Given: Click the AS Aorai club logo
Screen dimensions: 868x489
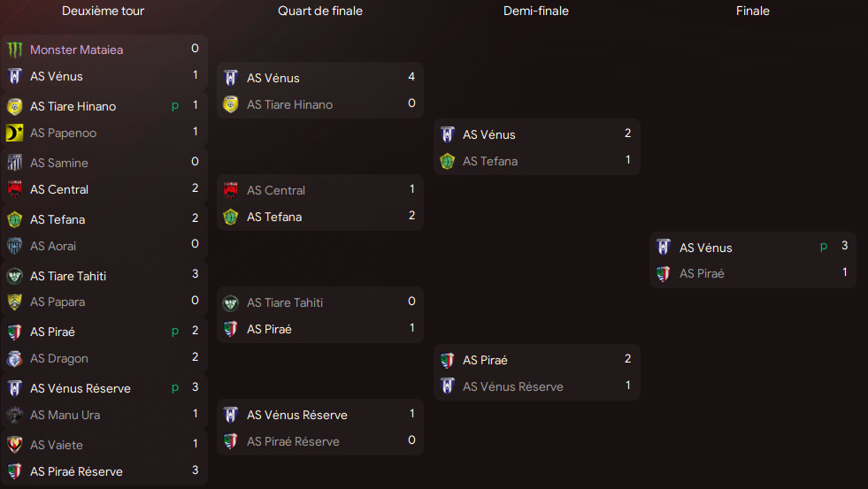Looking at the screenshot, I should click(x=14, y=246).
